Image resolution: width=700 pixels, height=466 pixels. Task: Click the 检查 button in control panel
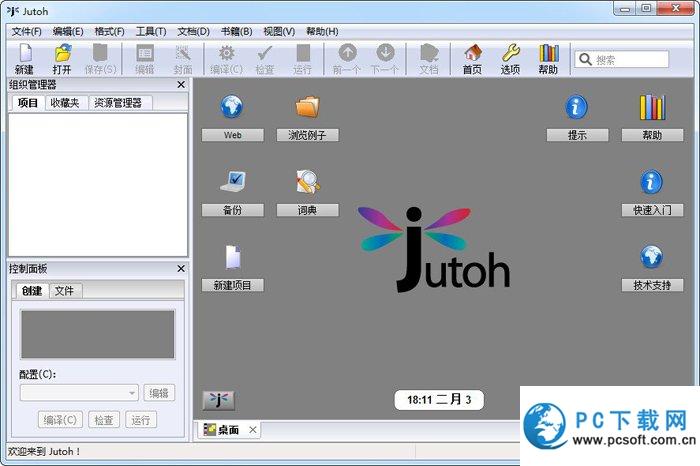(x=104, y=420)
